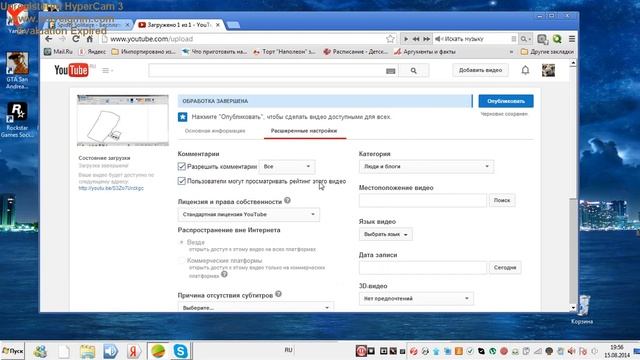Click the Сегодня button for recording date
The image size is (640, 360).
[x=505, y=267]
